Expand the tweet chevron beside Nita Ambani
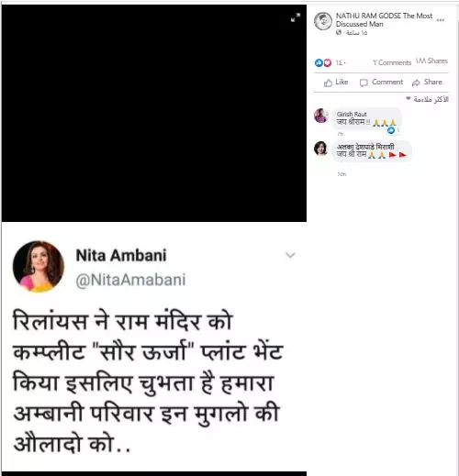This screenshot has height=476, width=459. click(x=290, y=255)
